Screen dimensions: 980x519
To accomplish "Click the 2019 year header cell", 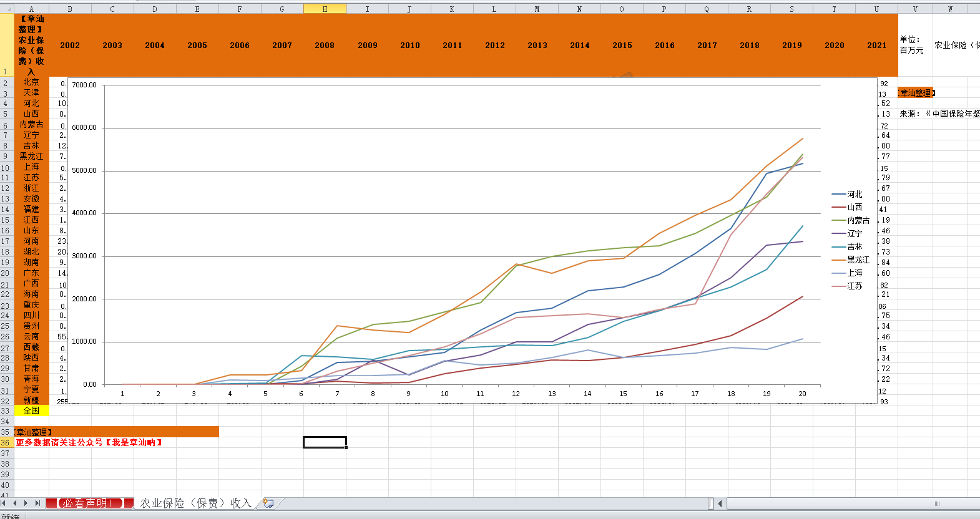I will tap(791, 46).
